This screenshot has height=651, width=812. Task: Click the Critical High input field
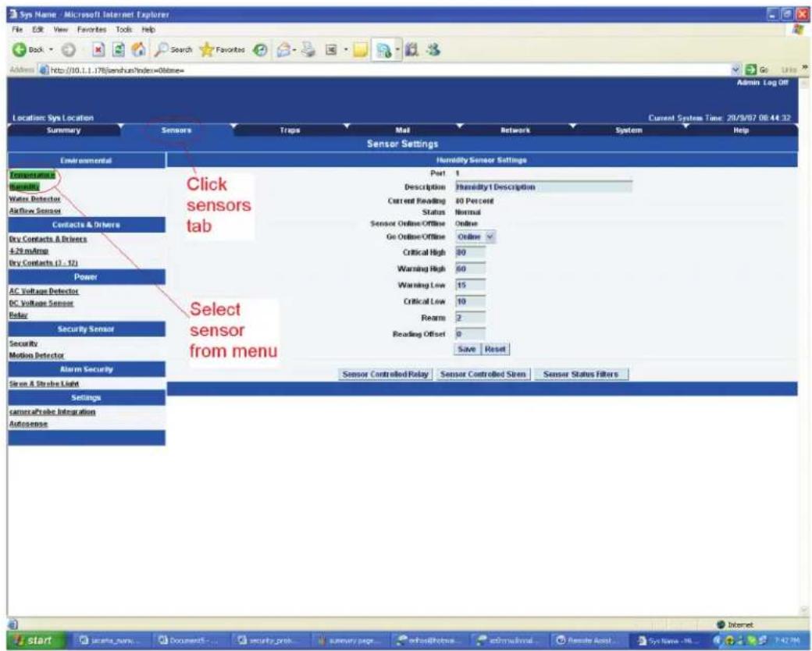470,253
